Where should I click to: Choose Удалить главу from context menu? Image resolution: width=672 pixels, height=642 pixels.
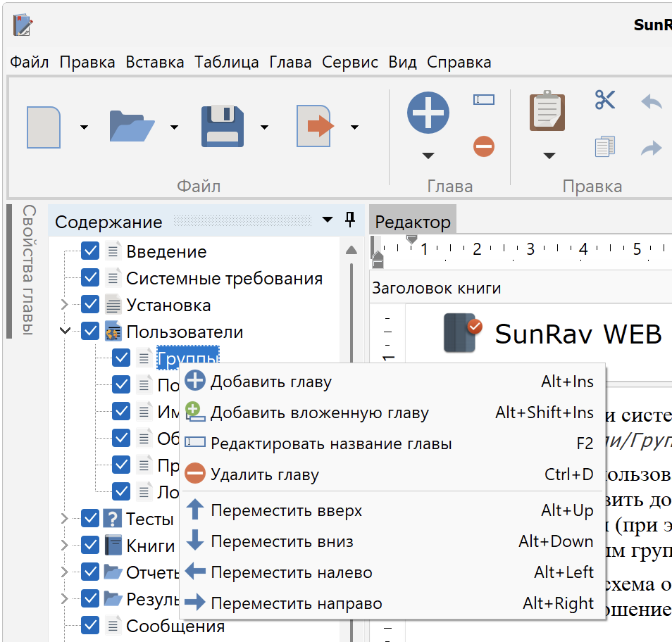[x=264, y=474]
